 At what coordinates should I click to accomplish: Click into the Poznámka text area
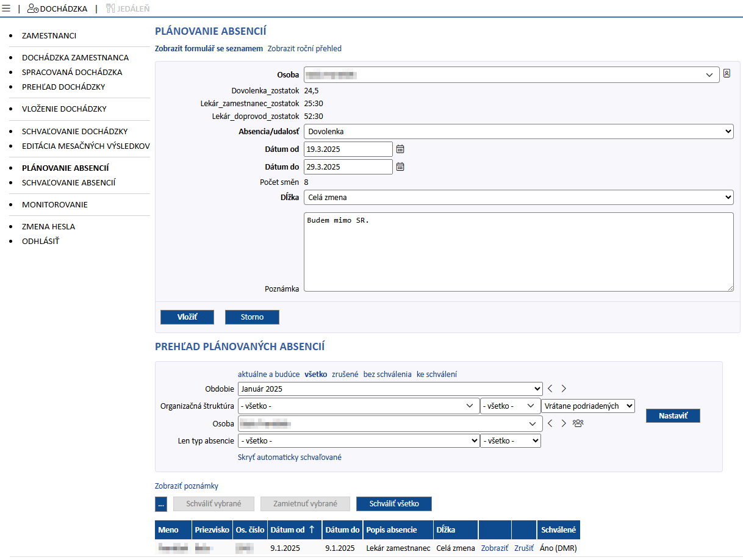519,252
